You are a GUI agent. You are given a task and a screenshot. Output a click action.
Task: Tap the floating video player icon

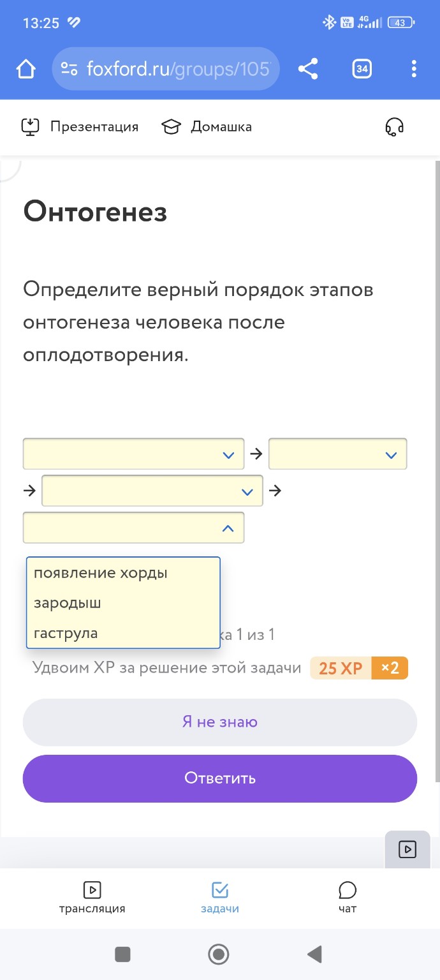tap(407, 849)
